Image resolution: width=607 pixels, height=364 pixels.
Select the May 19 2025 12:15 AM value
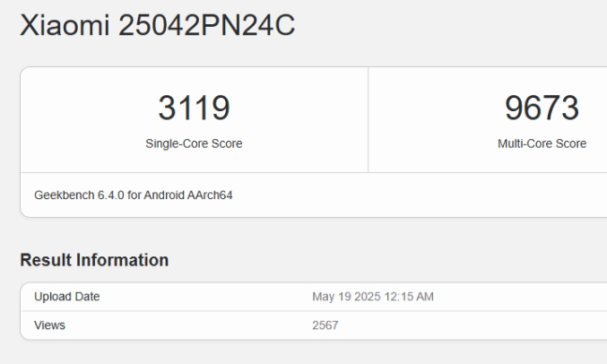[x=373, y=297]
